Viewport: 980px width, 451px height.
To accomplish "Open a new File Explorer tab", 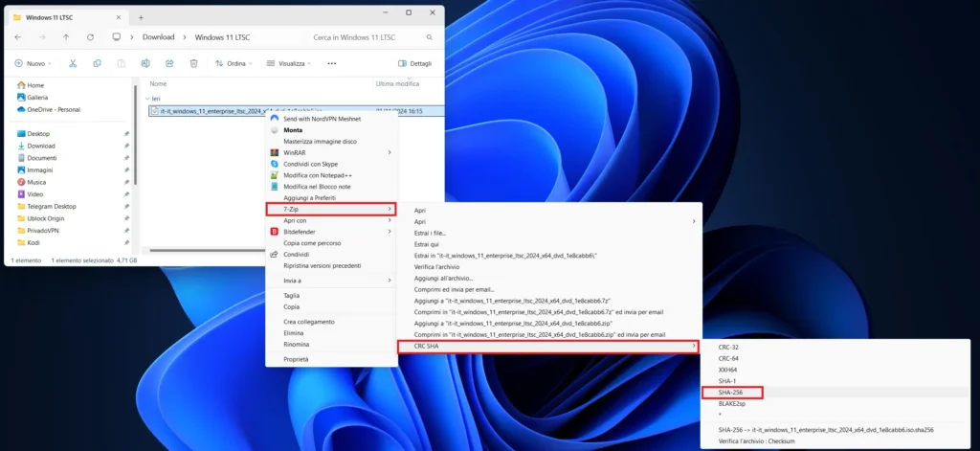I will (x=141, y=17).
